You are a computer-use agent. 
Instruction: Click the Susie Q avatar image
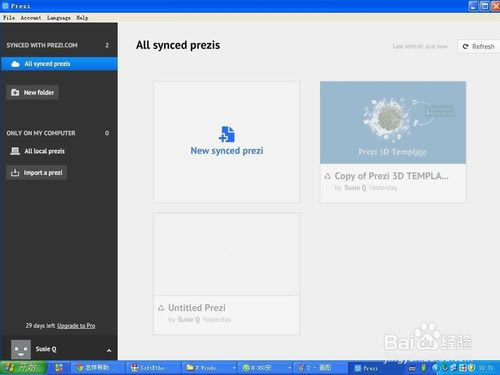(21, 349)
